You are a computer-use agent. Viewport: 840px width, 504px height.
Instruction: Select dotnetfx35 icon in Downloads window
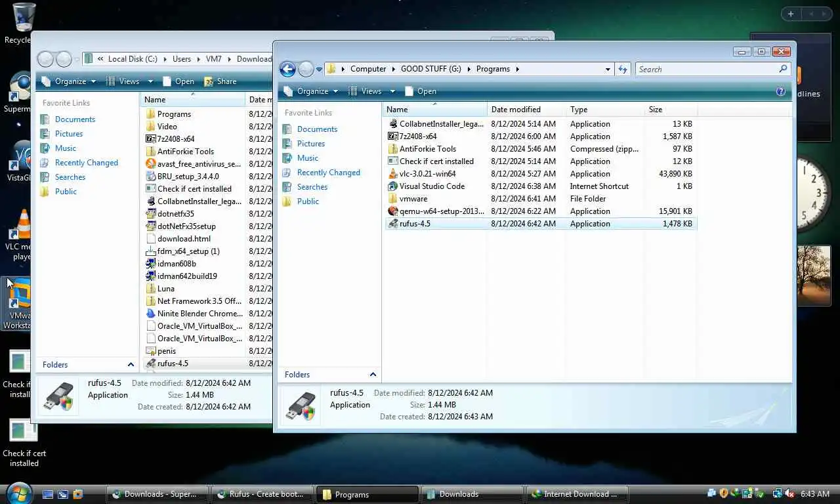tap(150, 214)
